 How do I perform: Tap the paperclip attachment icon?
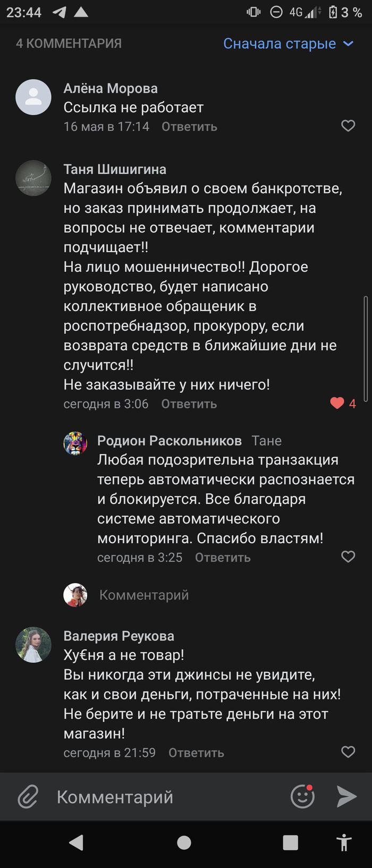click(28, 797)
